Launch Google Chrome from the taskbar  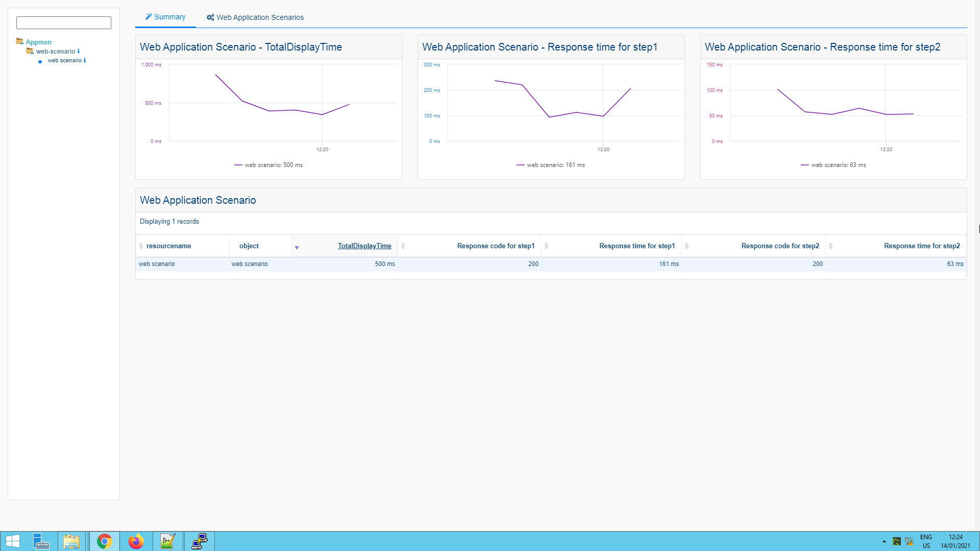(x=104, y=541)
